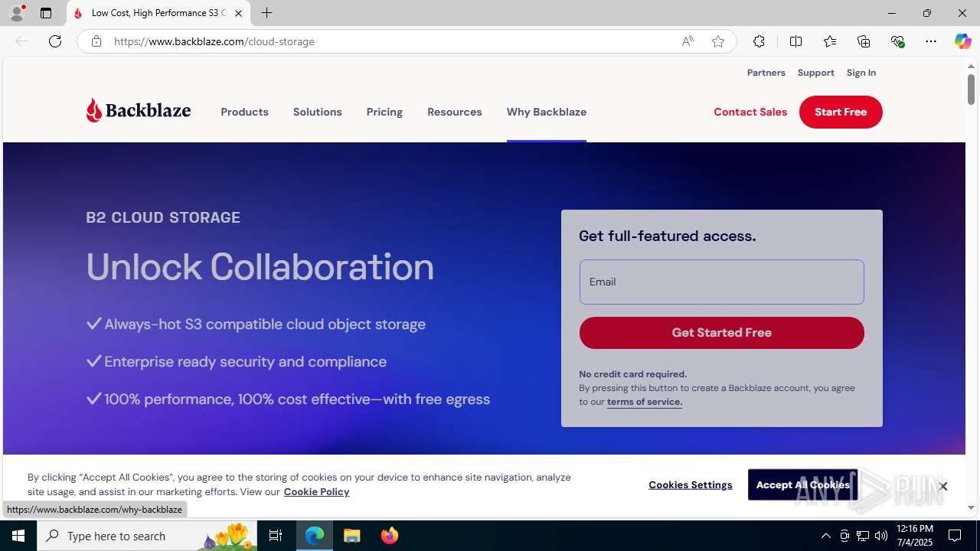980x551 pixels.
Task: Click the Edge taskbar icon
Action: 315,536
